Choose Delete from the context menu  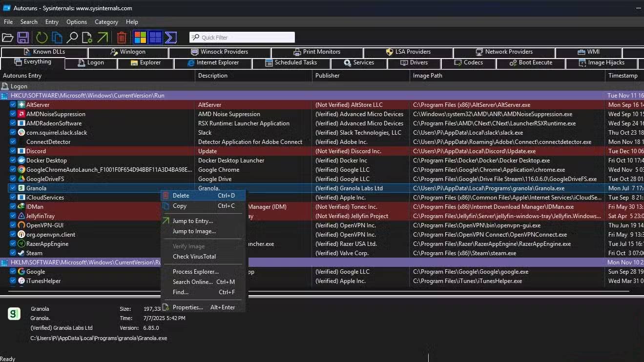point(181,196)
